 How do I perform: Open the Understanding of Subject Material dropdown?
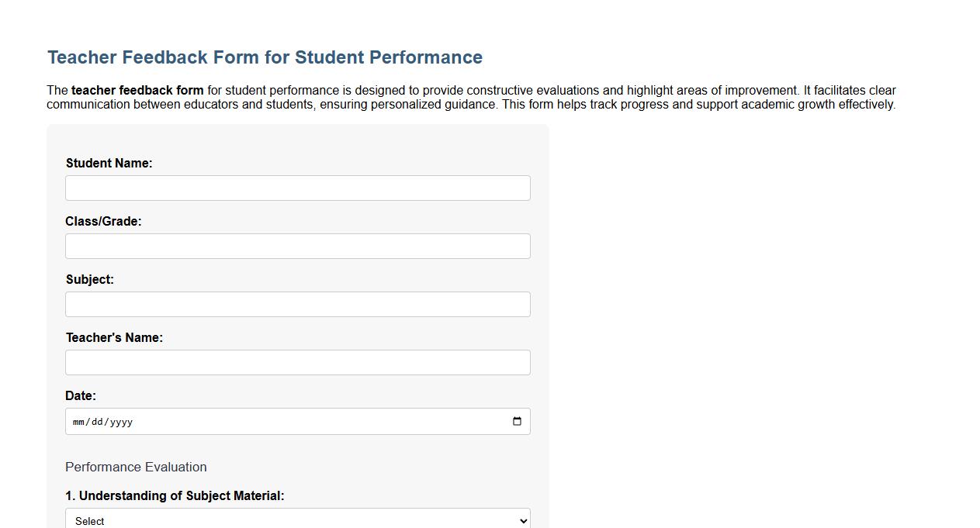[x=297, y=519]
